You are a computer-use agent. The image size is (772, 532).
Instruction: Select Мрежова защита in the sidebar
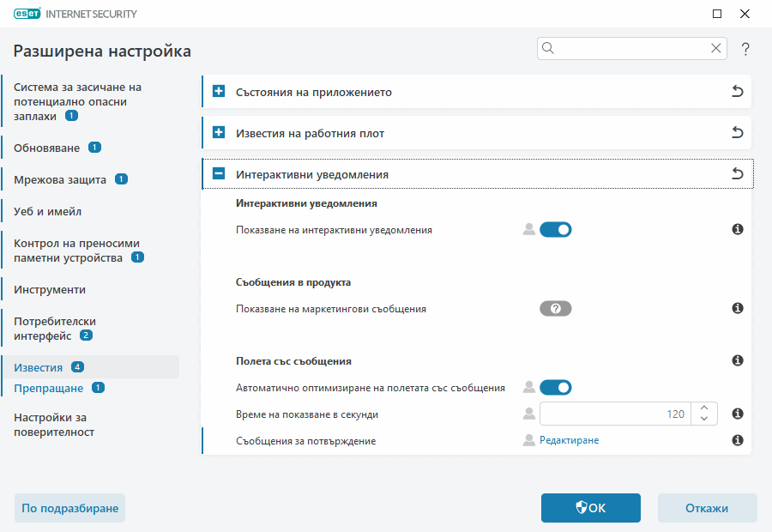pos(60,179)
